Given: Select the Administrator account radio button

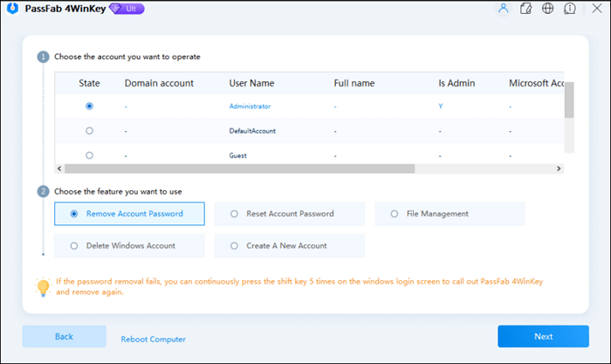Looking at the screenshot, I should click(x=89, y=106).
